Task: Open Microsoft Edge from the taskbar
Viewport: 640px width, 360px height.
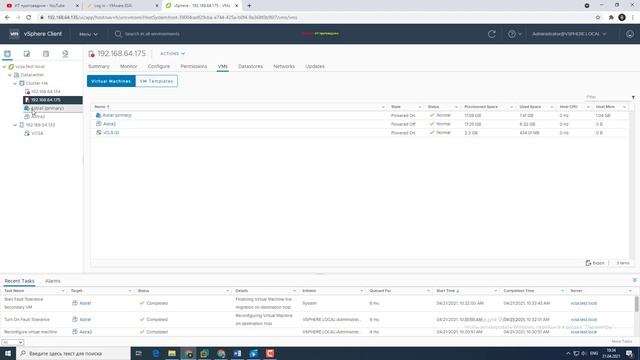Action: pos(156,353)
